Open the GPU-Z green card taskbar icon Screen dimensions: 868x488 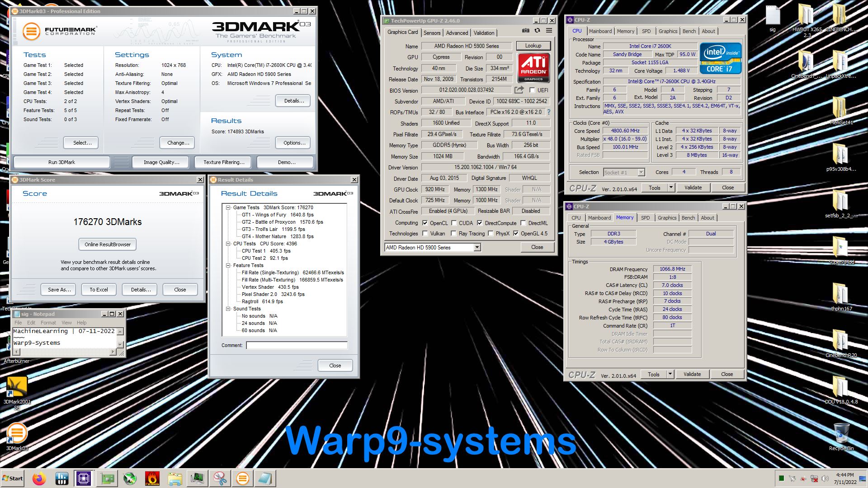(x=107, y=479)
